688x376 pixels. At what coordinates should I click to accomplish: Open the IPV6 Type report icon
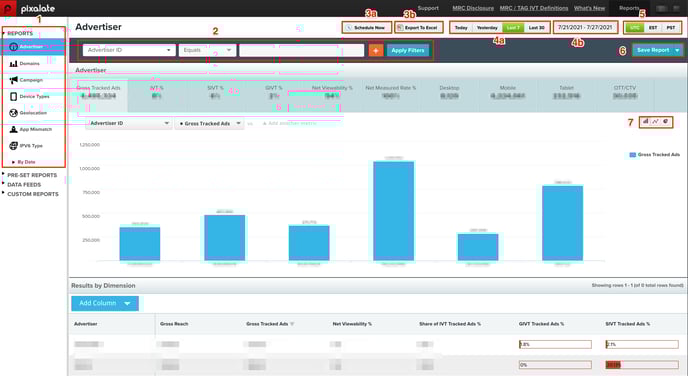(14, 146)
